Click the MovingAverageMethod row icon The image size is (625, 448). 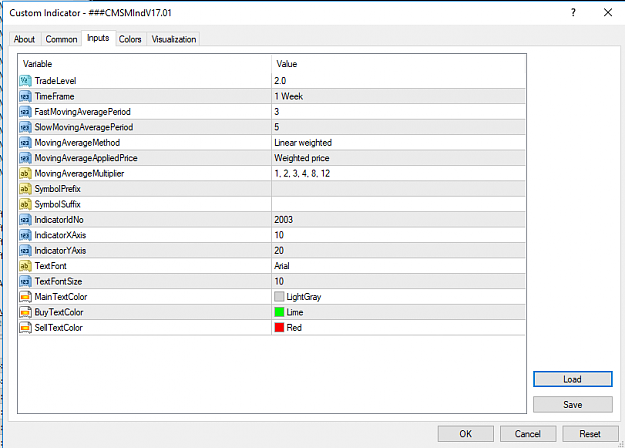pos(25,143)
